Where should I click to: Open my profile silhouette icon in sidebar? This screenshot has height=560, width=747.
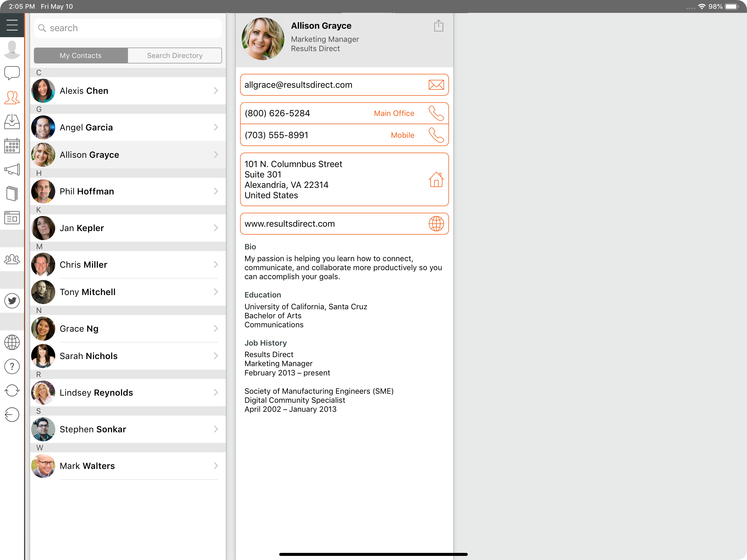12,49
